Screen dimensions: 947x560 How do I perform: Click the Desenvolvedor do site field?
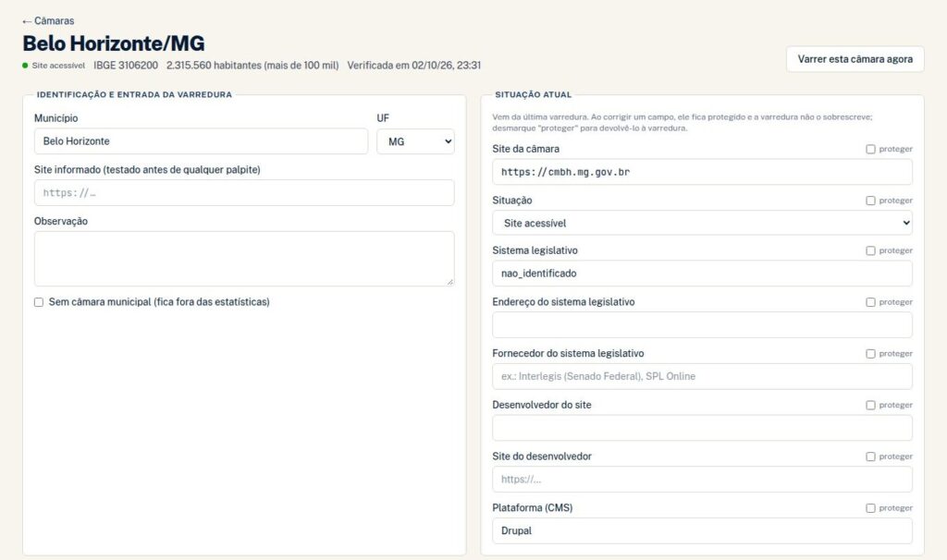[x=702, y=428]
